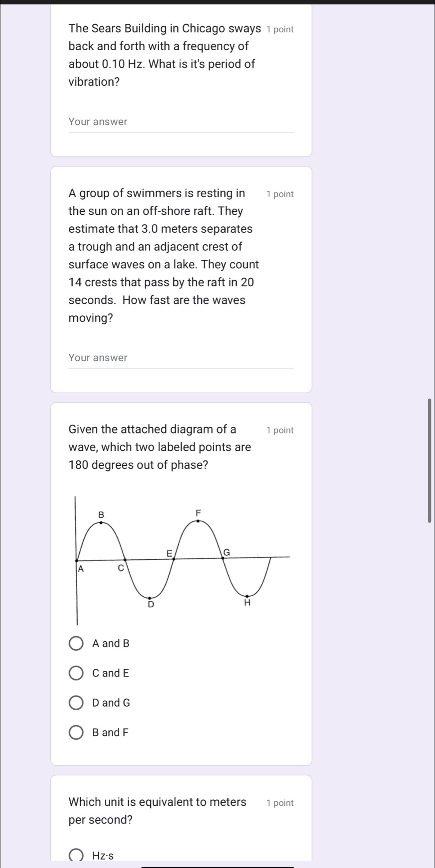The image size is (435, 868).
Task: Click the swimmers wave speed answer field
Action: point(181,358)
